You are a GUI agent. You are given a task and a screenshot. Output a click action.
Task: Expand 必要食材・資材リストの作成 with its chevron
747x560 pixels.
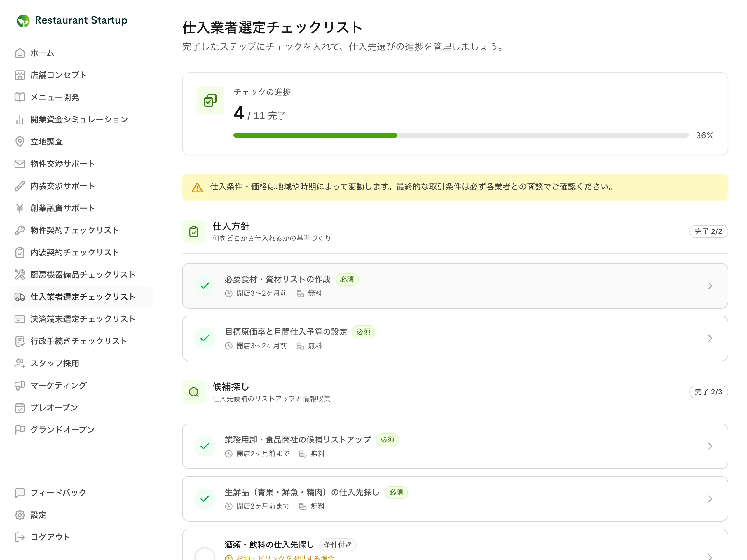(710, 286)
